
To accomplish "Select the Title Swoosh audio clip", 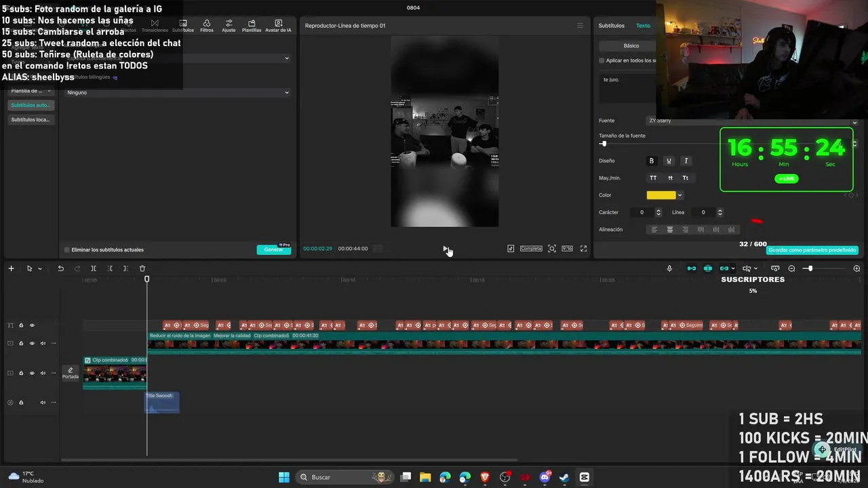I will 162,402.
